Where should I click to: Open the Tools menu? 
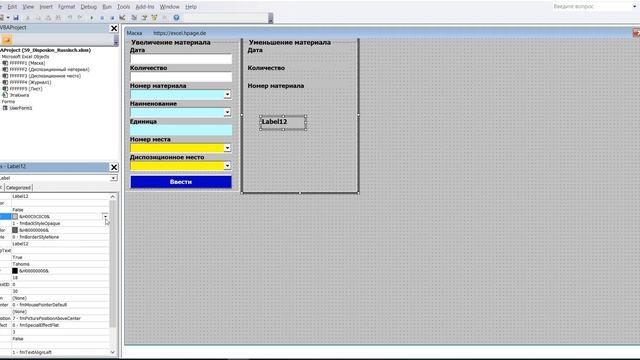(123, 7)
